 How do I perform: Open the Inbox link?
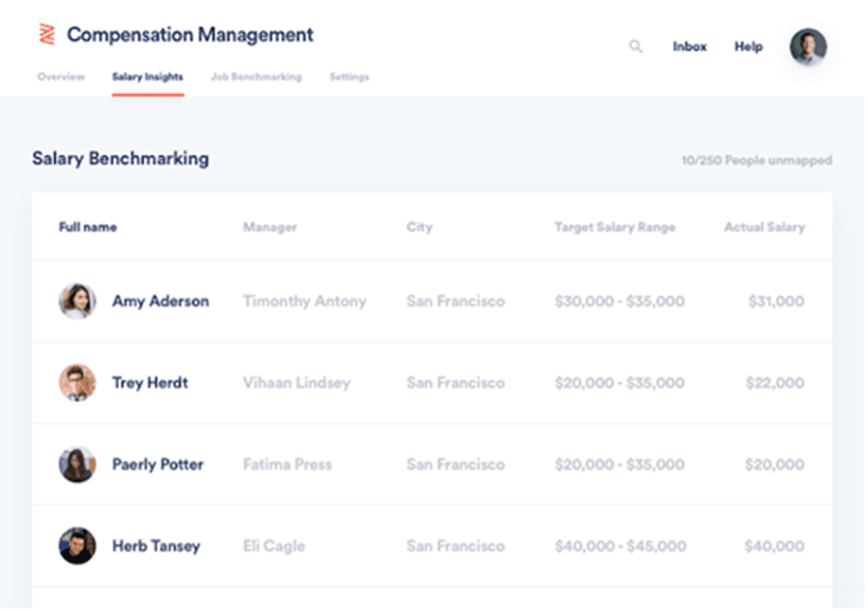689,47
